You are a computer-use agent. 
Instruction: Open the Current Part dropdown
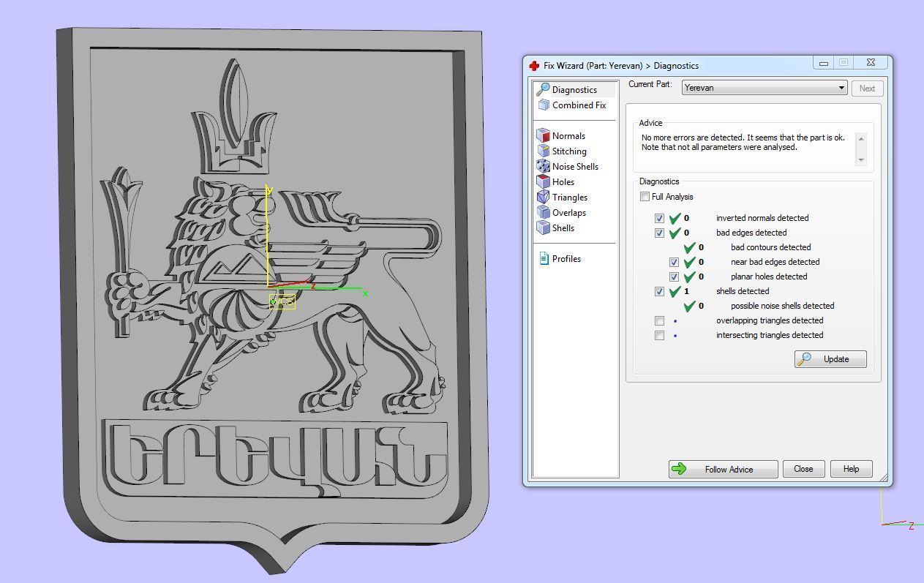click(x=765, y=88)
